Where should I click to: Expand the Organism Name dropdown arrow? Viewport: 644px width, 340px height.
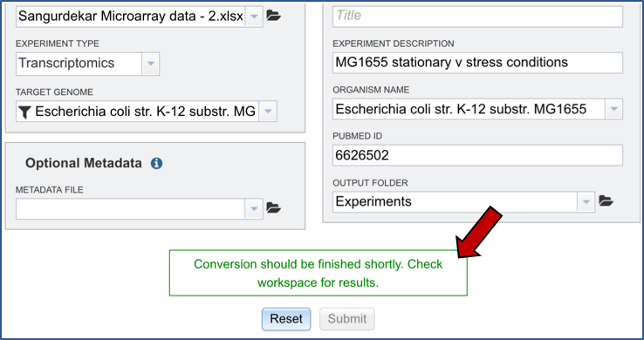point(614,109)
